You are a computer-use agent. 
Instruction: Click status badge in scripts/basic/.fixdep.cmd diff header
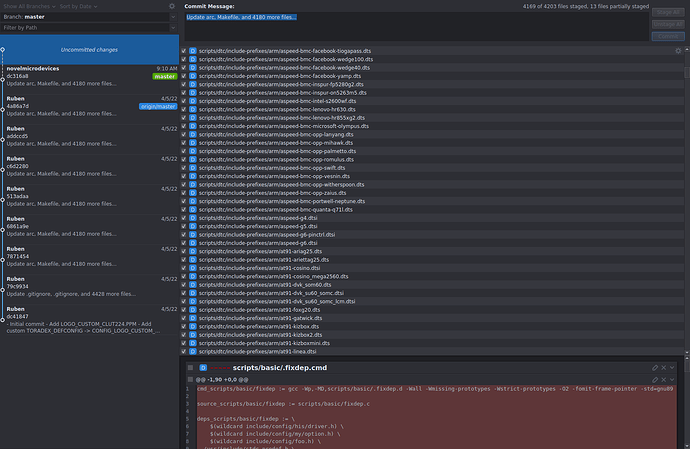[x=203, y=368]
